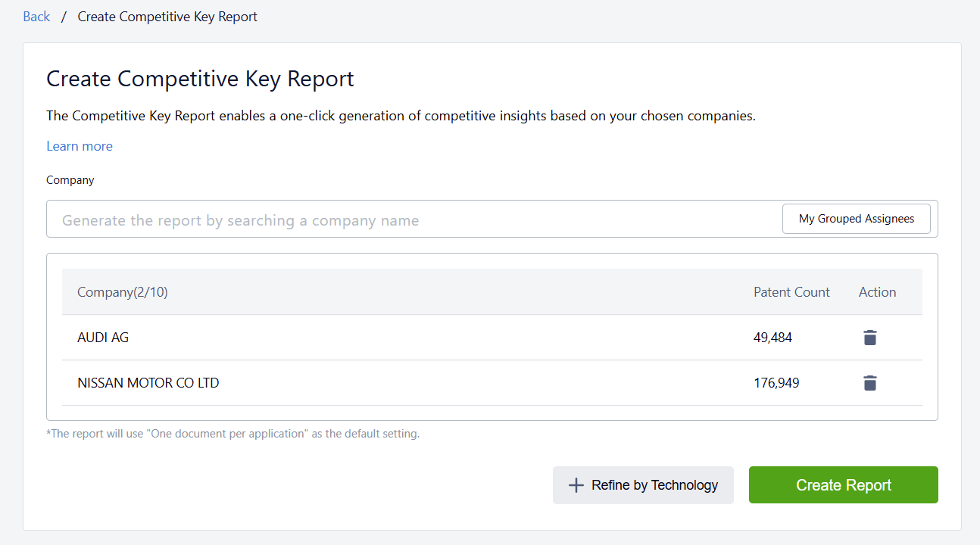The width and height of the screenshot is (980, 545).
Task: Click the plus icon beside Refine by Technology
Action: coord(576,485)
